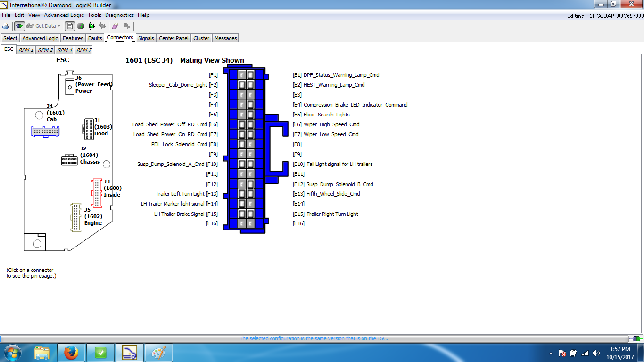This screenshot has height=362, width=644.
Task: Click the Sleeper_Cab_Dome_Light label
Action: pyautogui.click(x=178, y=85)
